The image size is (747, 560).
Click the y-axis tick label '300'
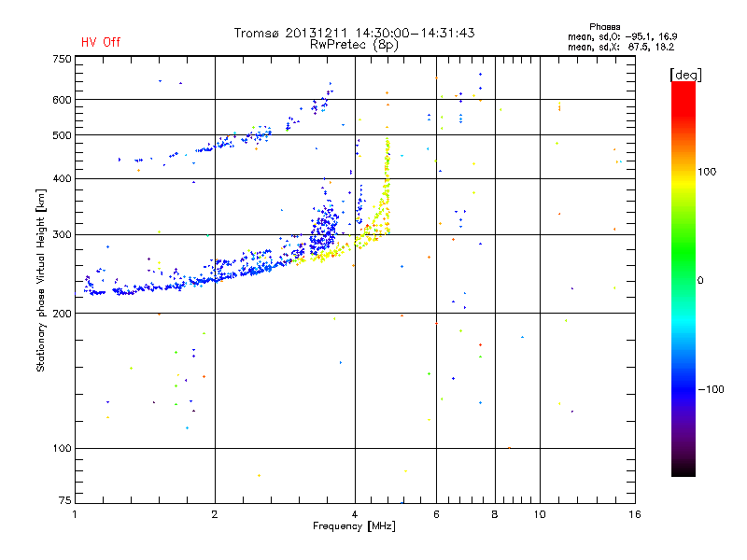[62, 234]
